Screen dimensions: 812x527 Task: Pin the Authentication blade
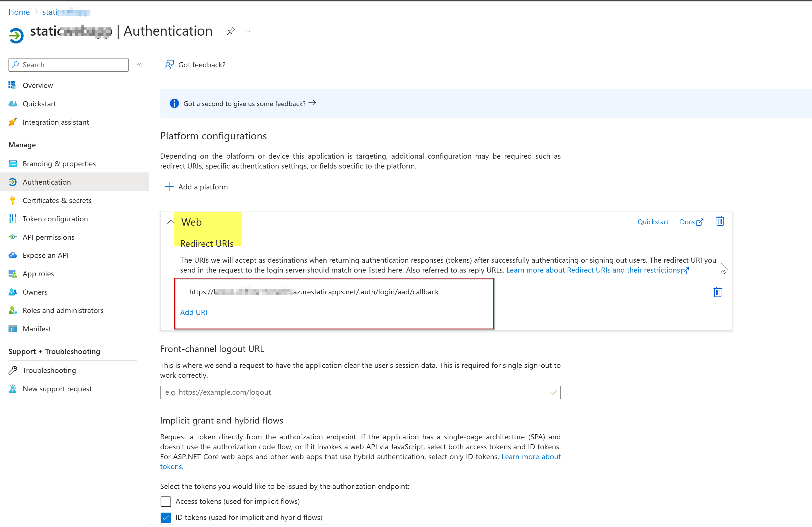pyautogui.click(x=231, y=31)
